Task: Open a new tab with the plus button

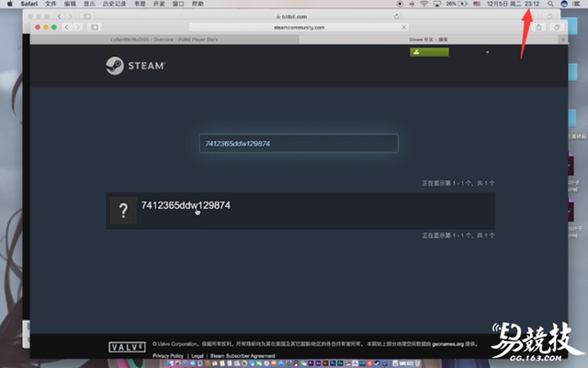Action: (563, 40)
